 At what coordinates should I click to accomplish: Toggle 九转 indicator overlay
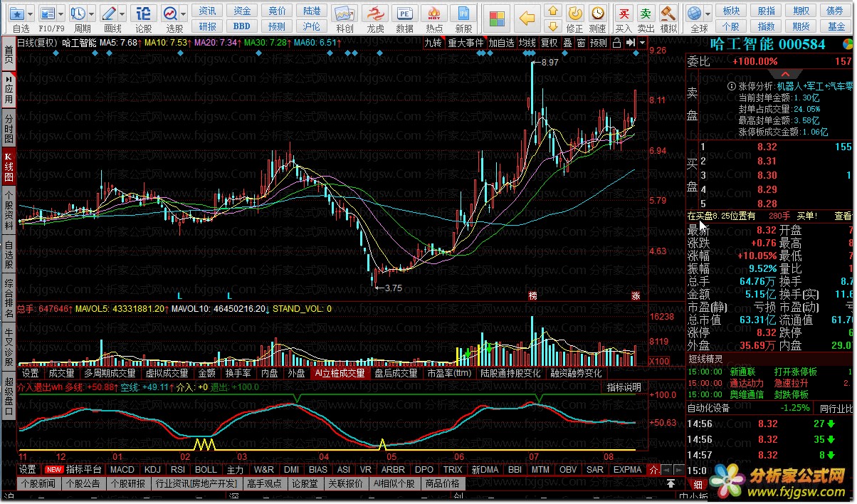pos(433,43)
